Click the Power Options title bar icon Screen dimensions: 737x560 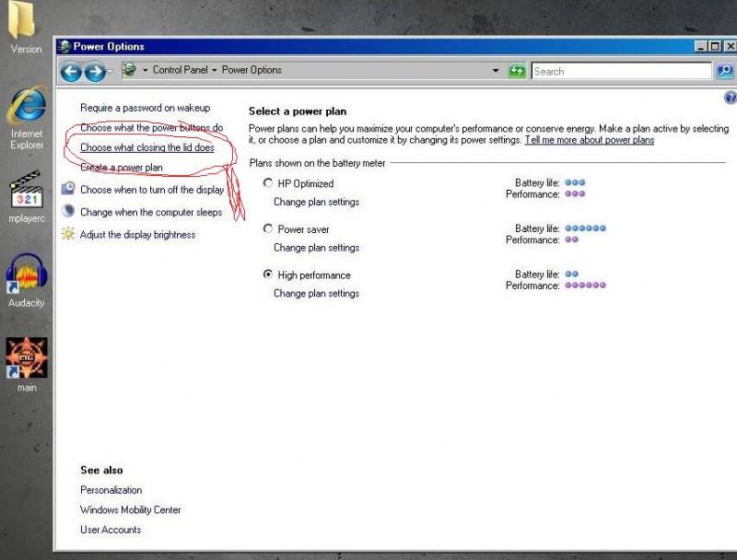pyautogui.click(x=64, y=46)
